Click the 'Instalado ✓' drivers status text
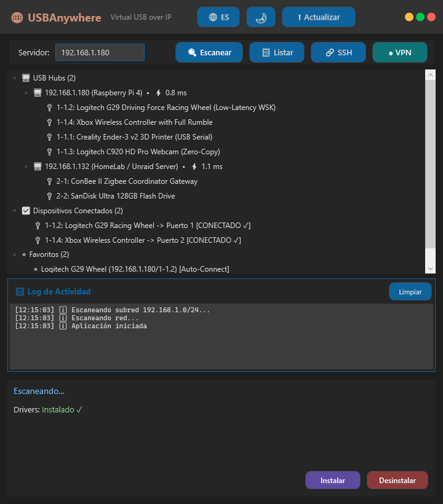443x504 pixels. pos(62,409)
